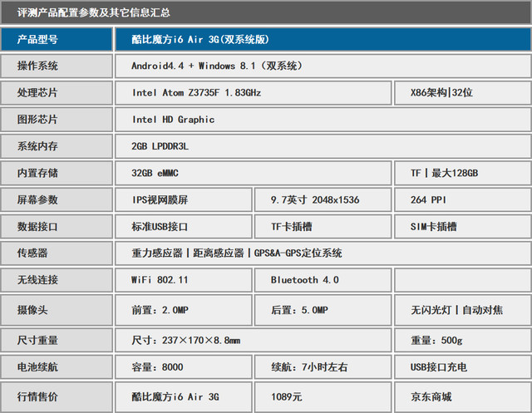The height and width of the screenshot is (413, 532).
Task: Select the 摄像头 row label
Action: click(x=57, y=310)
